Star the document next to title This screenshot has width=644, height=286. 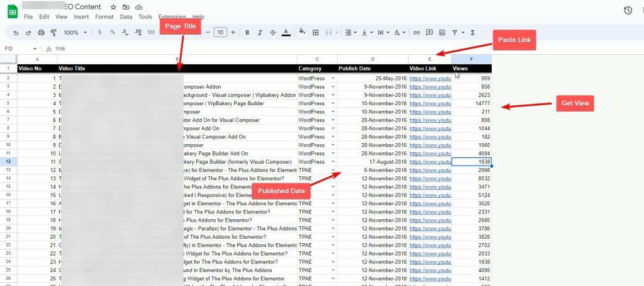tap(113, 7)
